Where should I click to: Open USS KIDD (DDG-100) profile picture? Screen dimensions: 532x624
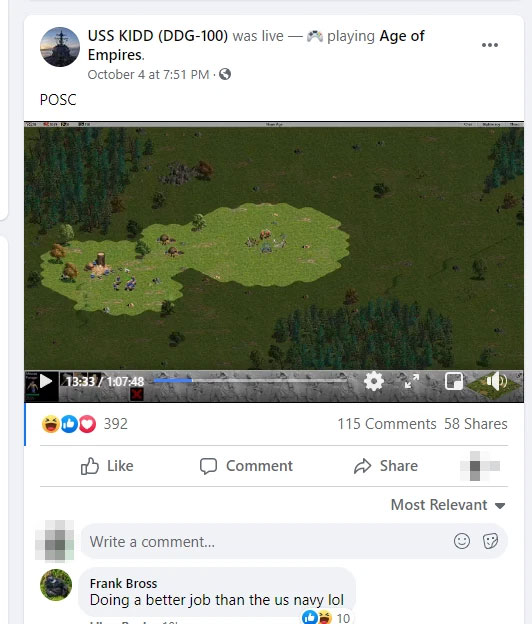coord(60,47)
